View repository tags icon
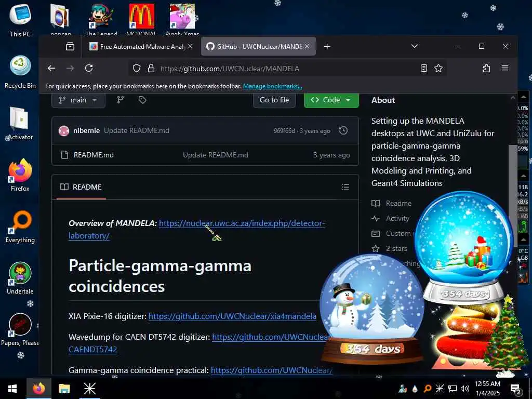This screenshot has height=399, width=532. tap(142, 100)
